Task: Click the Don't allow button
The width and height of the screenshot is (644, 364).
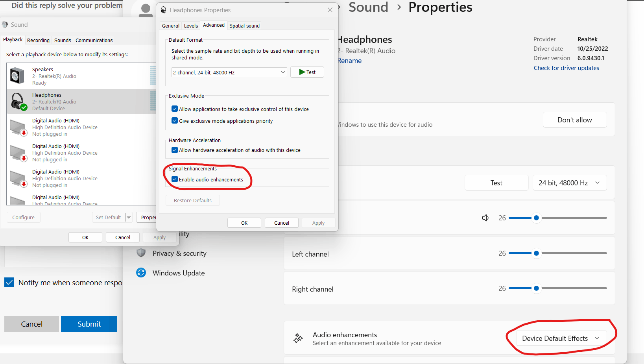Action: pos(575,120)
